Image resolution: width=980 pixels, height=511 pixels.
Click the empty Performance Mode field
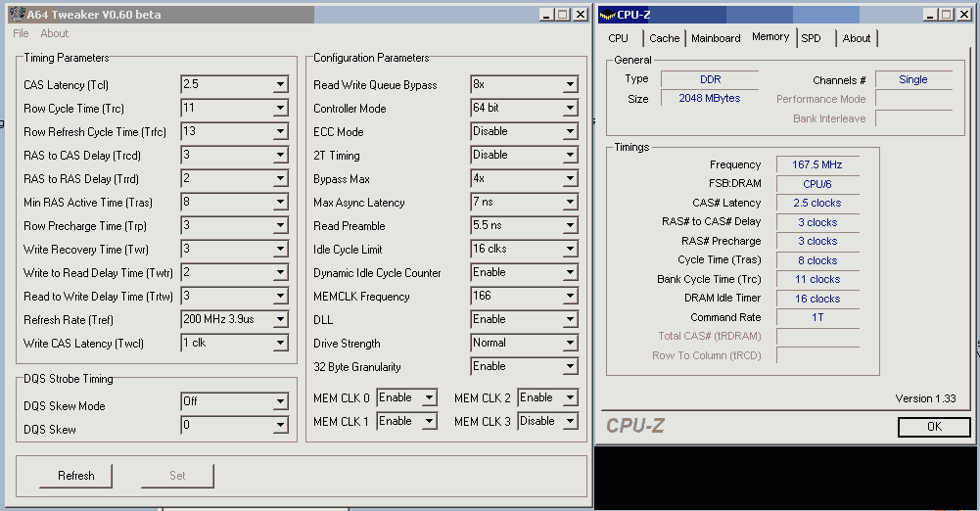913,99
